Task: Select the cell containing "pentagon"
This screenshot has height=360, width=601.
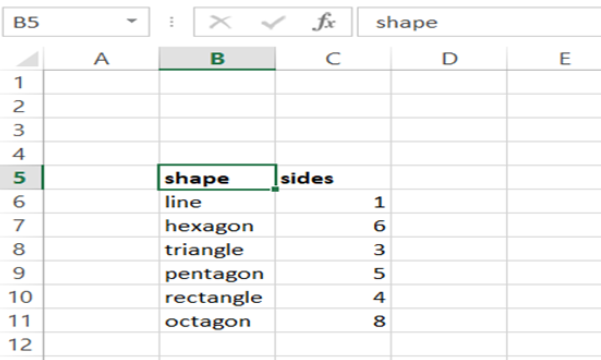Action: click(x=217, y=273)
